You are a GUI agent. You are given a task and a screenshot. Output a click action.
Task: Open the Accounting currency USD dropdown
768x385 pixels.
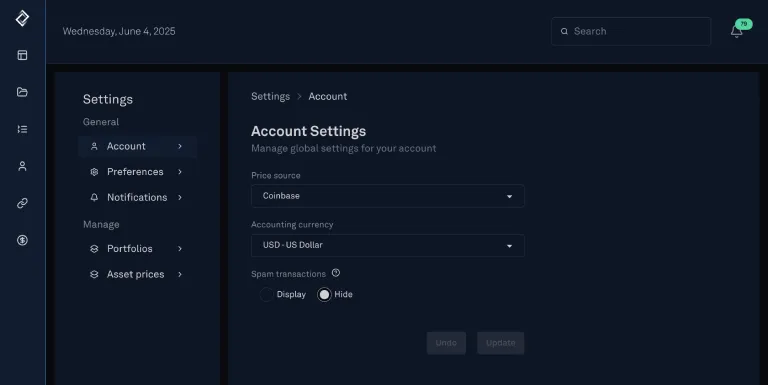[x=387, y=245]
